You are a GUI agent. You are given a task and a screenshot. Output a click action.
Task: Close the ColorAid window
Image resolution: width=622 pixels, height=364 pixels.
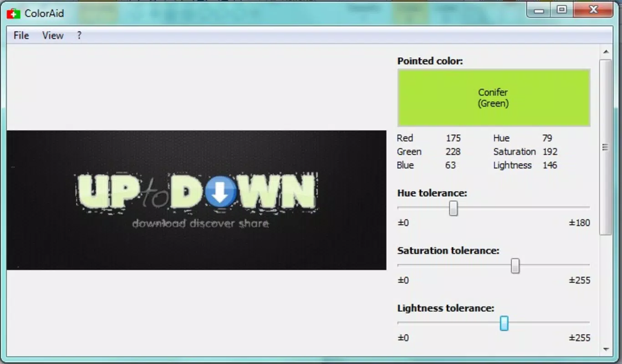tap(593, 10)
